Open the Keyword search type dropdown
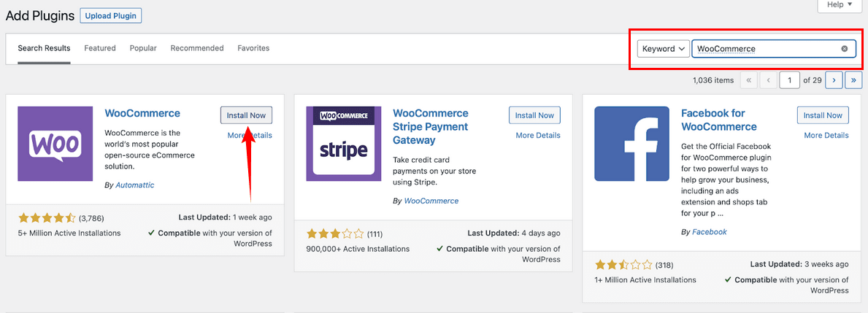Viewport: 868px width, 313px height. coord(664,49)
